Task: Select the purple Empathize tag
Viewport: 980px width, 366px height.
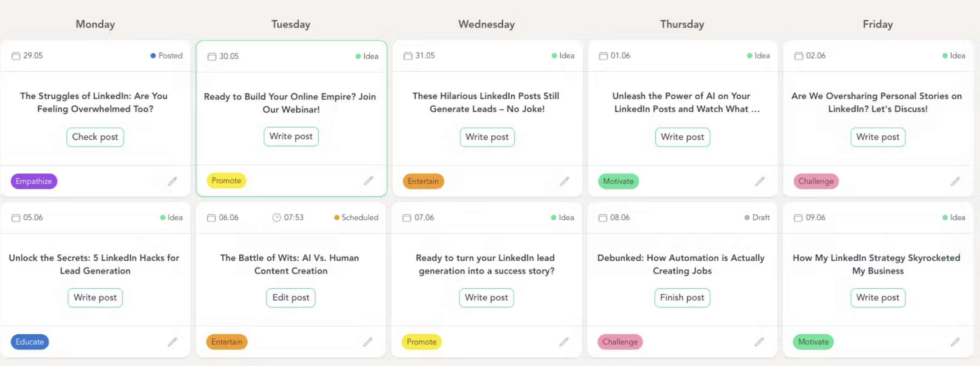Action: coord(34,181)
